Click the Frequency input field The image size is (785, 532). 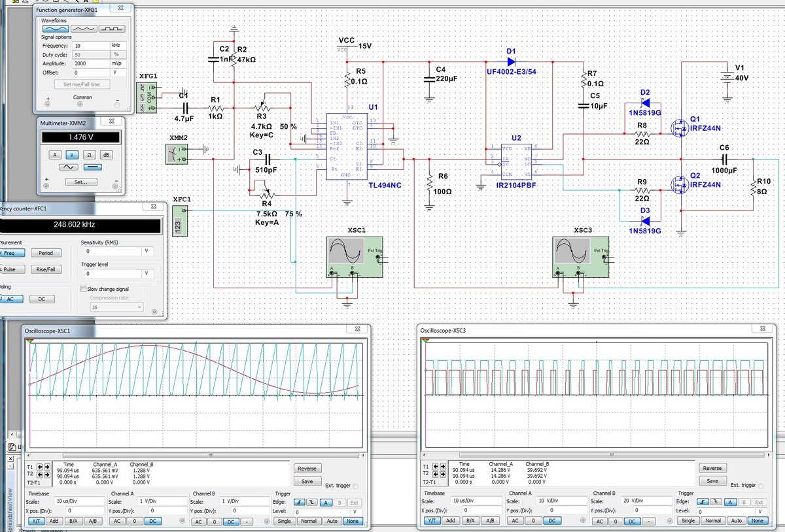tap(92, 46)
